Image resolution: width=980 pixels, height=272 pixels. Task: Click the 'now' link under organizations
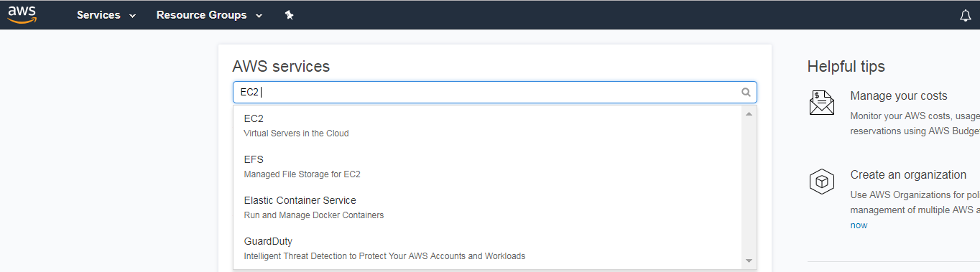[859, 225]
